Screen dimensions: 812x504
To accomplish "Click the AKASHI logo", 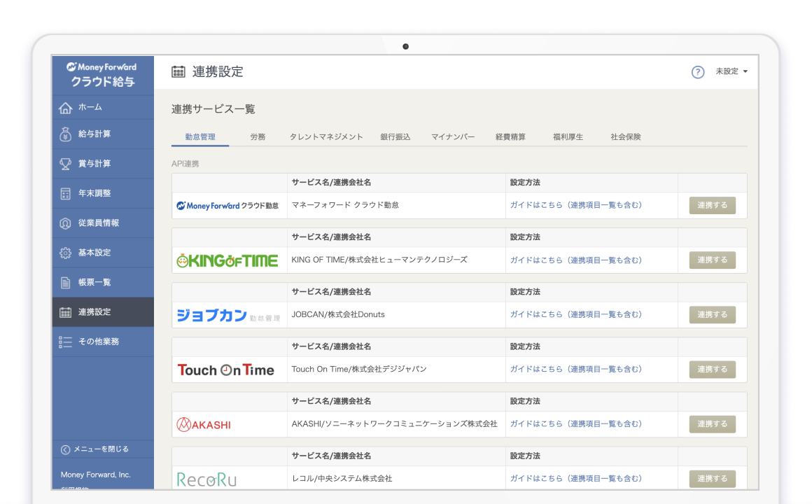I will (204, 425).
